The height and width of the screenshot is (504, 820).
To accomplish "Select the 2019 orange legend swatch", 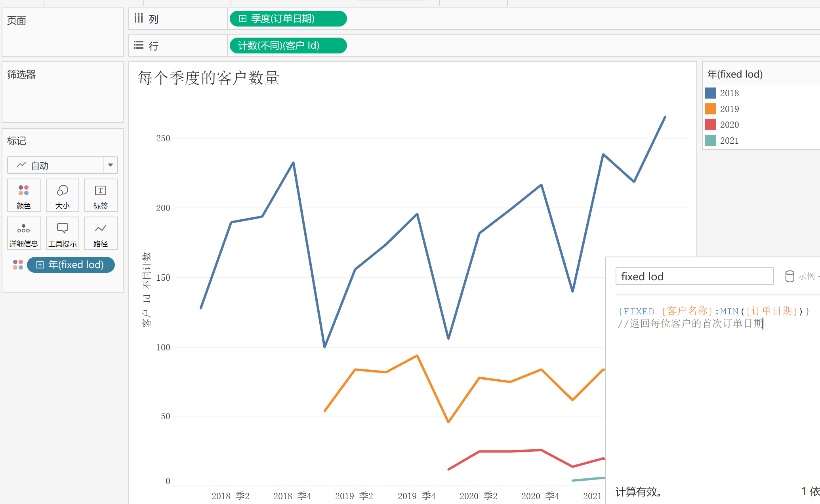I will (x=711, y=109).
